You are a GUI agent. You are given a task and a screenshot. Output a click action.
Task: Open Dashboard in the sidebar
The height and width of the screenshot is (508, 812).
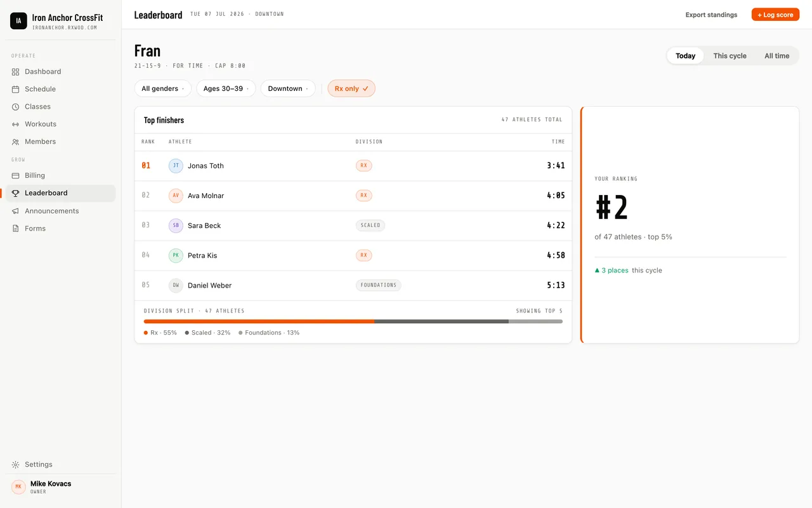[61, 72]
